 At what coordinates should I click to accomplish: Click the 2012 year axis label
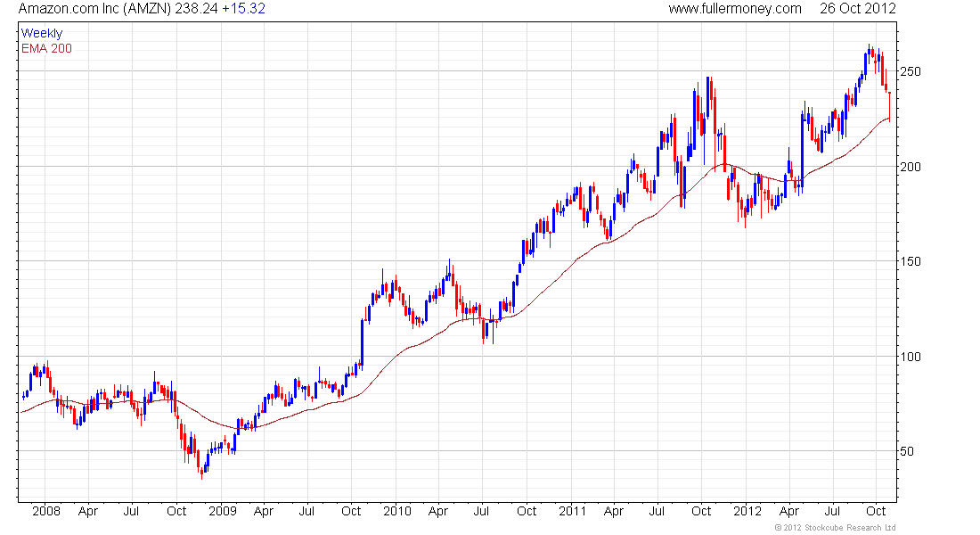747,511
